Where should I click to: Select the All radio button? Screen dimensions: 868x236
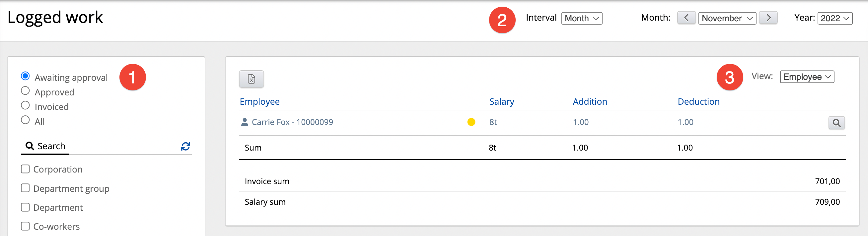(25, 120)
